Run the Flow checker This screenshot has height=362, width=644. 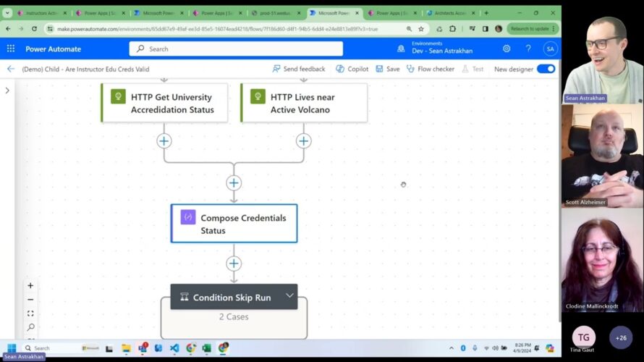click(x=430, y=69)
